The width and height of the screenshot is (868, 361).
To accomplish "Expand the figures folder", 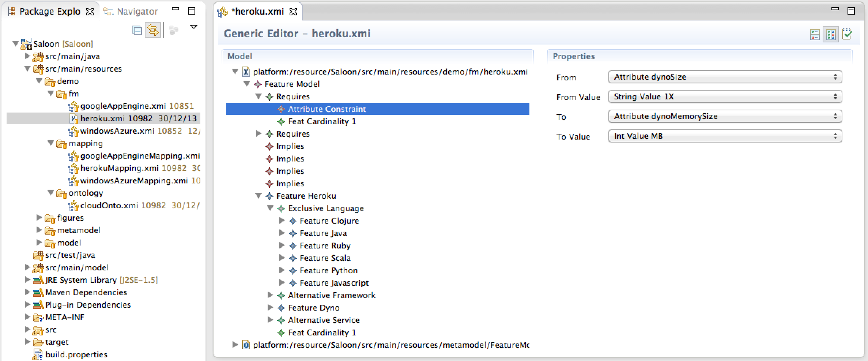I will (39, 217).
